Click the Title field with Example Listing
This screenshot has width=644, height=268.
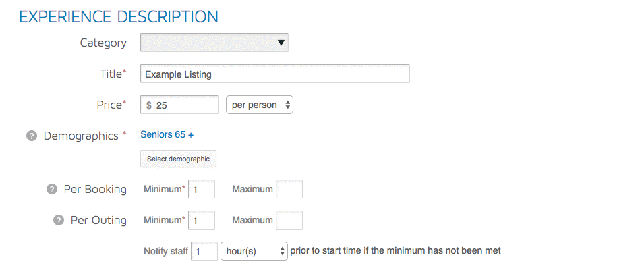pos(274,74)
